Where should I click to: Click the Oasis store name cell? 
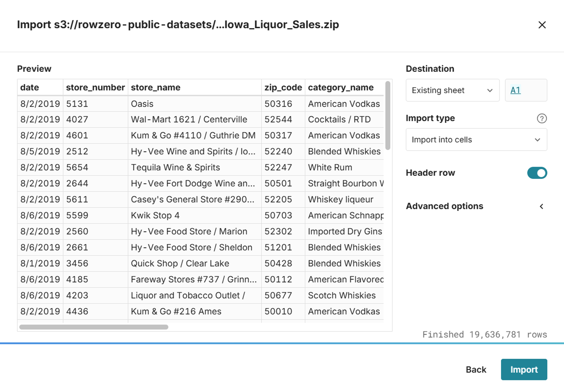coord(195,104)
